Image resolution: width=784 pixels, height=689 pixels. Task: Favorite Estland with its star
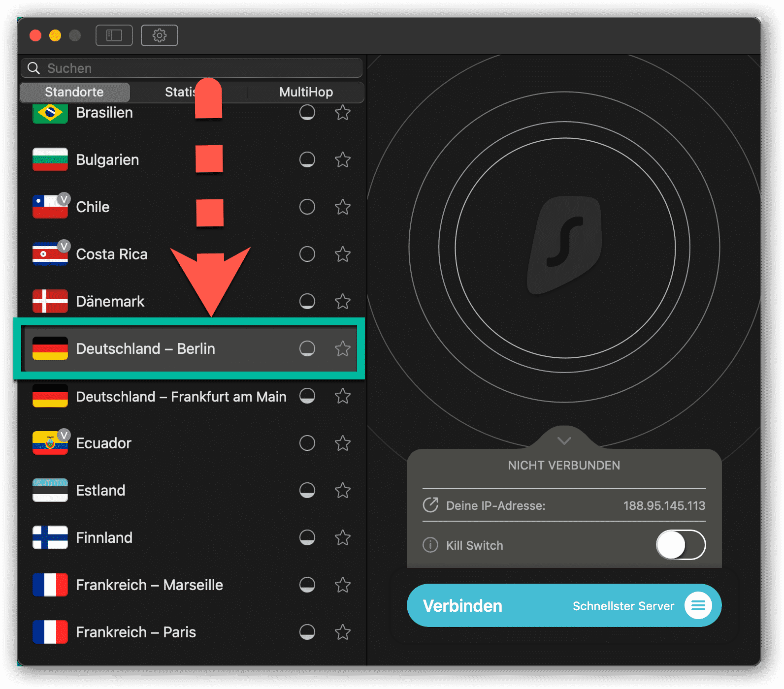coord(343,491)
